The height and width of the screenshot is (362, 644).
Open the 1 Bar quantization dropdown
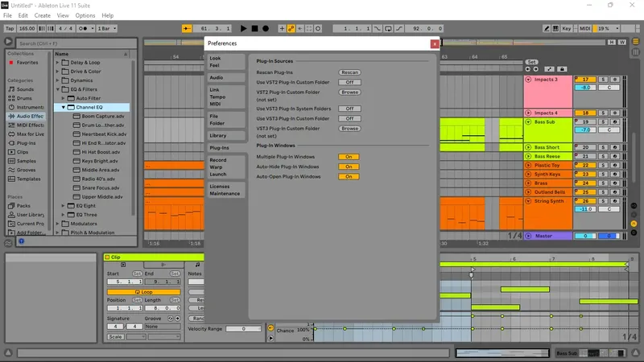tap(107, 28)
